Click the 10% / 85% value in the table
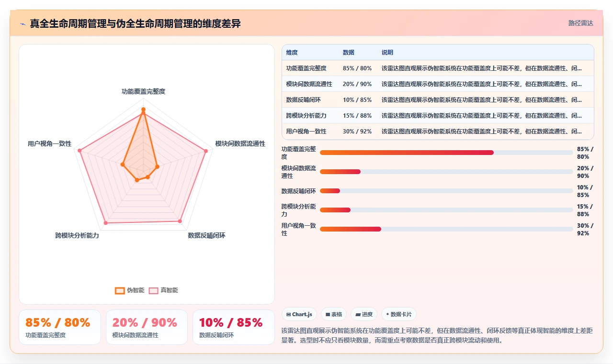The image size is (613, 364). click(x=357, y=99)
